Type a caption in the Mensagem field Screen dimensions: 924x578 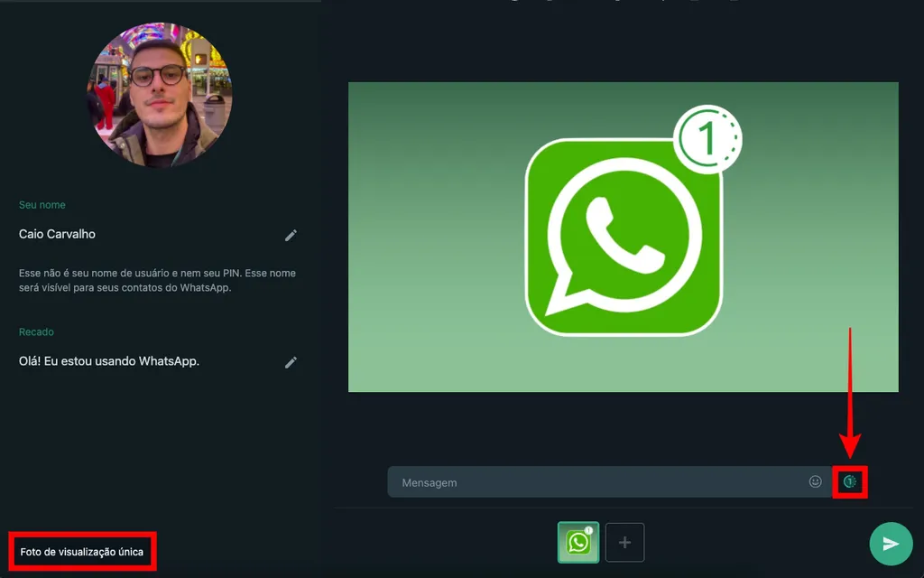[x=596, y=482]
